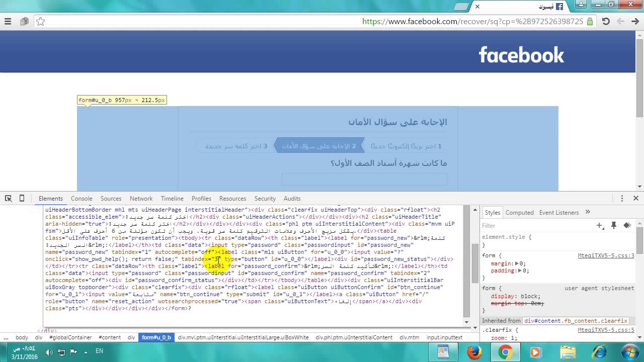Select #content breadcrumb

(110, 337)
